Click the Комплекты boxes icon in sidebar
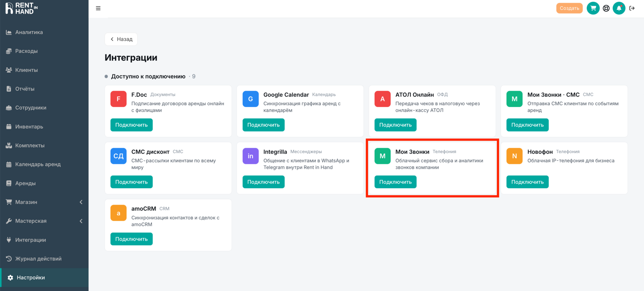The image size is (644, 291). tap(9, 145)
